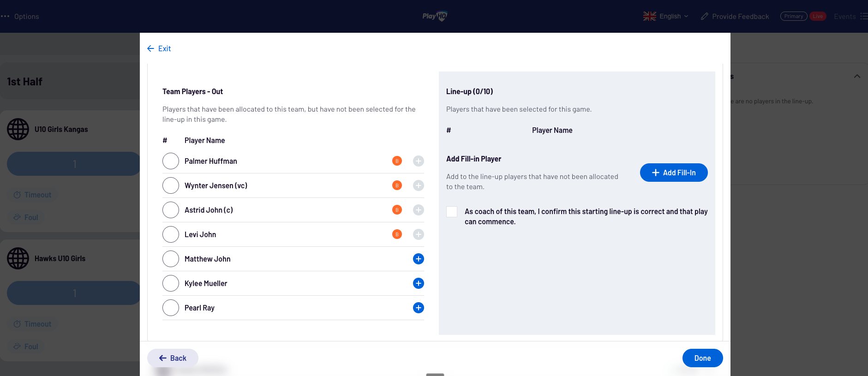The width and height of the screenshot is (868, 376).
Task: Click the U10 Girls Kangas team logo
Action: (18, 129)
